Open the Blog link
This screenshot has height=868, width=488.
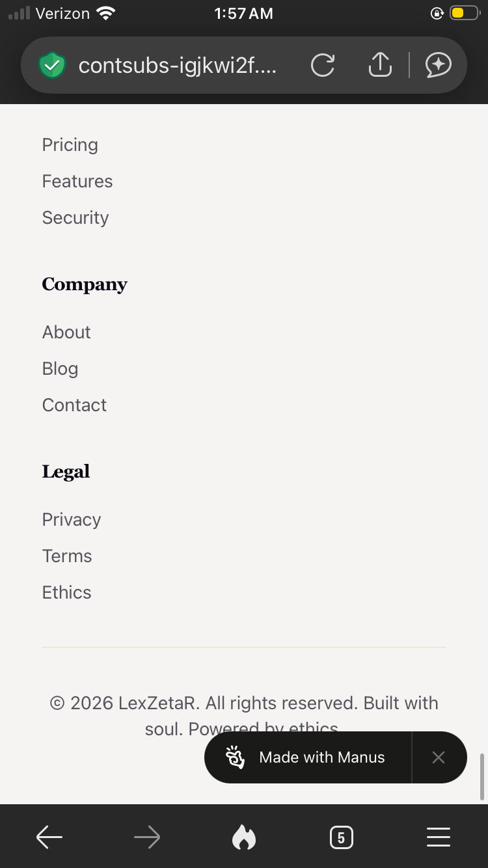(60, 368)
